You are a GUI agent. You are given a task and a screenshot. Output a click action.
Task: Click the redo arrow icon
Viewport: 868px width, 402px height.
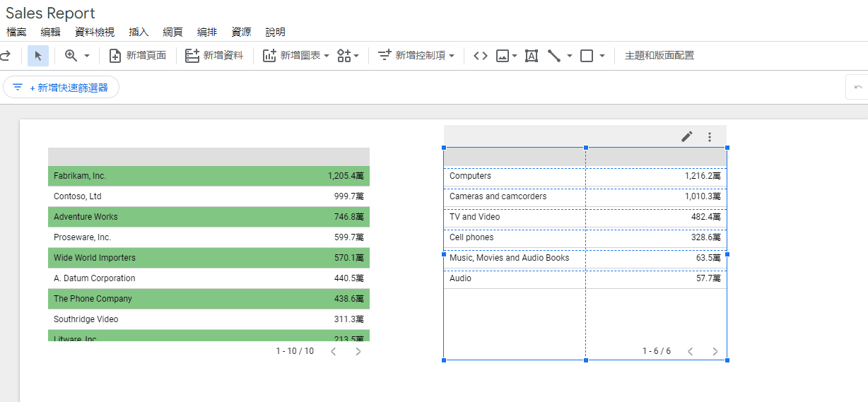click(x=6, y=56)
